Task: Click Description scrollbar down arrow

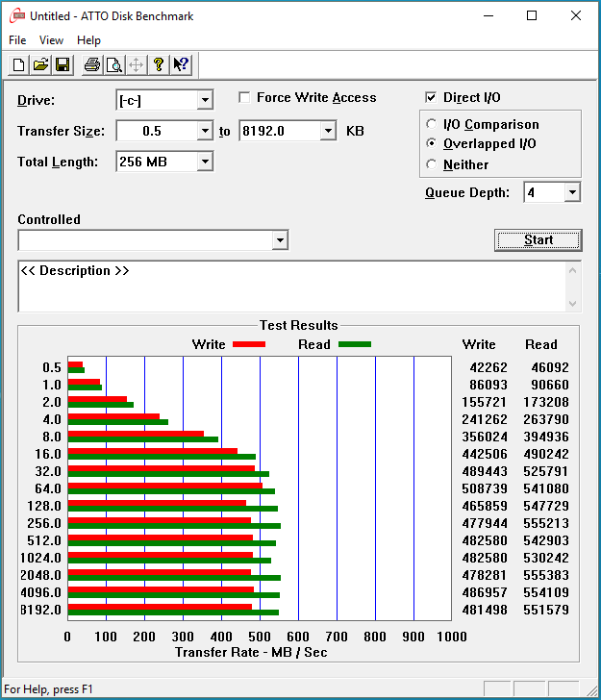Action: tap(573, 304)
